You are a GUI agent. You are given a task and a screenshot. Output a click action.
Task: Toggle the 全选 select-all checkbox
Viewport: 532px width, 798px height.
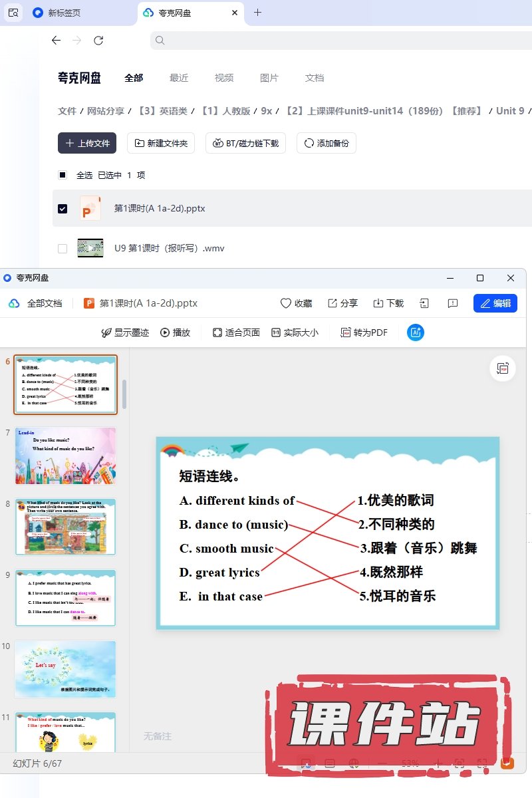tap(63, 175)
